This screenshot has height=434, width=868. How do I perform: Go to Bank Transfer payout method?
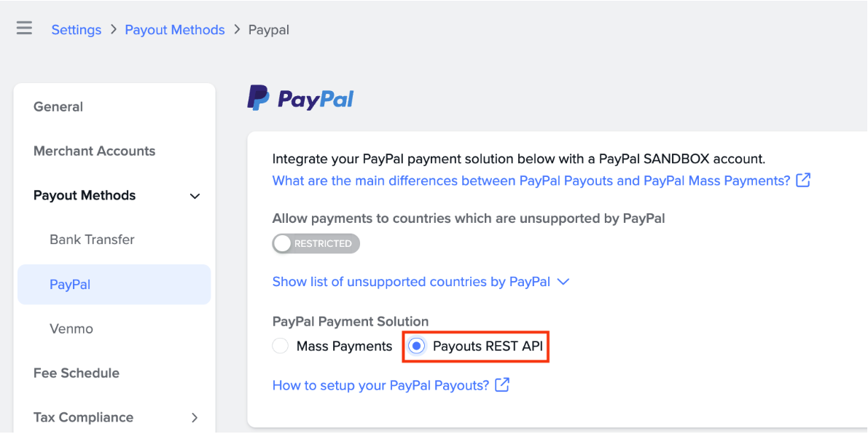click(x=92, y=240)
